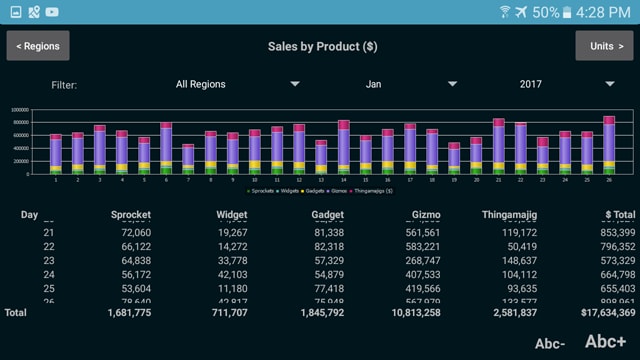Tap Gizmo total 10,813,258
This screenshot has width=640, height=360.
point(416,313)
